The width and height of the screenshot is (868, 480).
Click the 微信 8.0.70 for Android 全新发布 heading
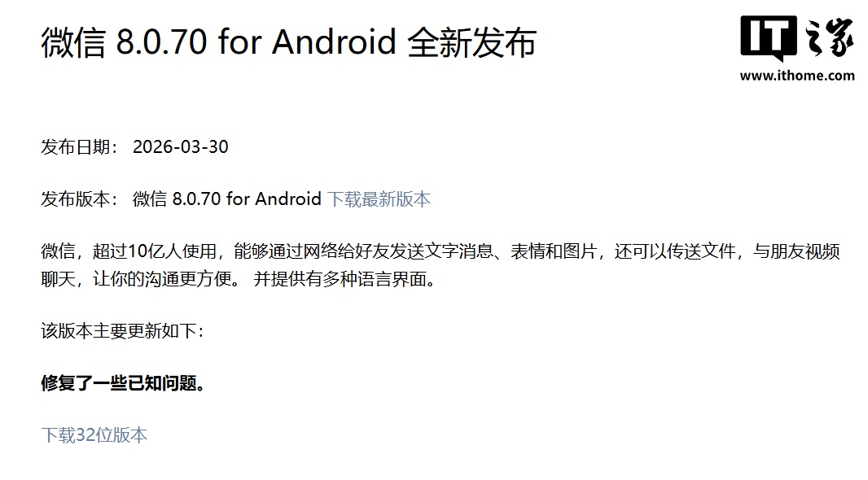tap(288, 42)
